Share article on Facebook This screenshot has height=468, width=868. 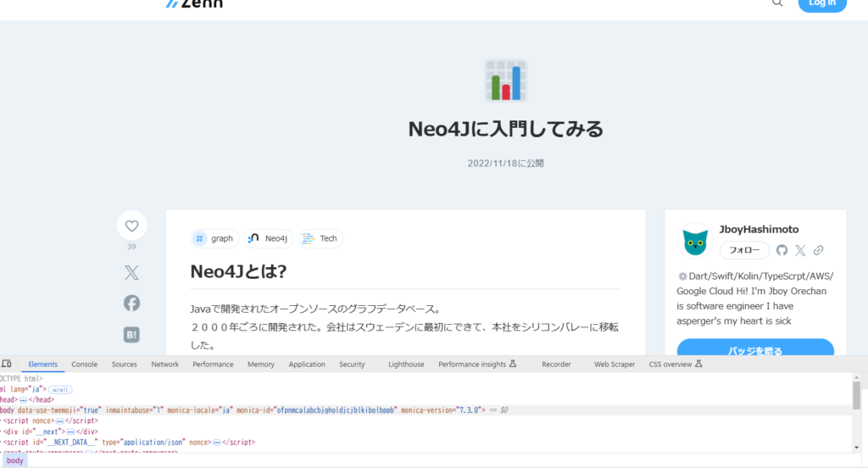pyautogui.click(x=131, y=303)
